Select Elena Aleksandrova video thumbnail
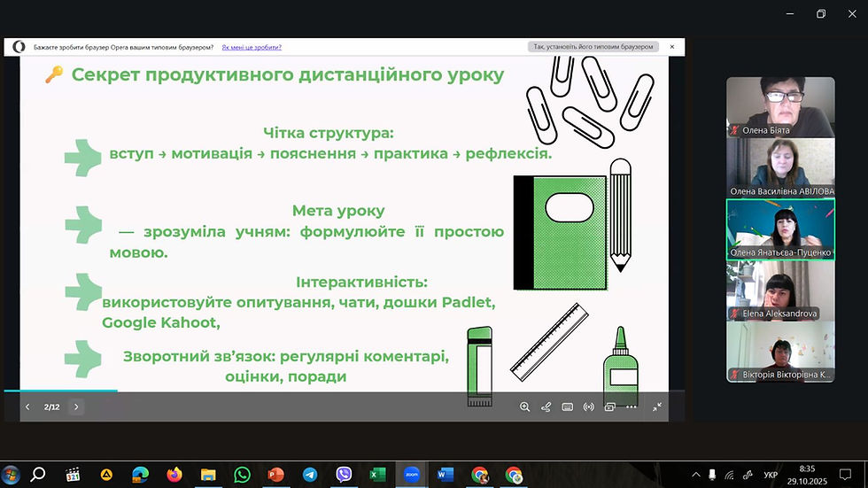The image size is (868, 488). point(780,290)
